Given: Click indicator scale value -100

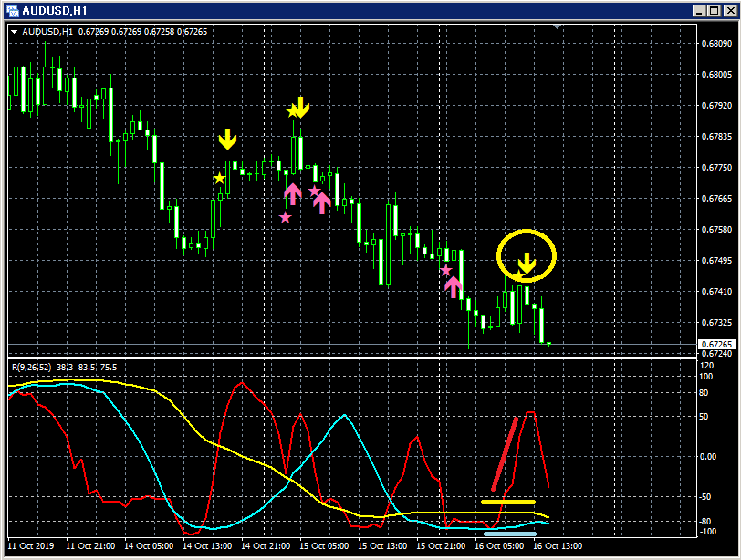Looking at the screenshot, I should pyautogui.click(x=707, y=531).
